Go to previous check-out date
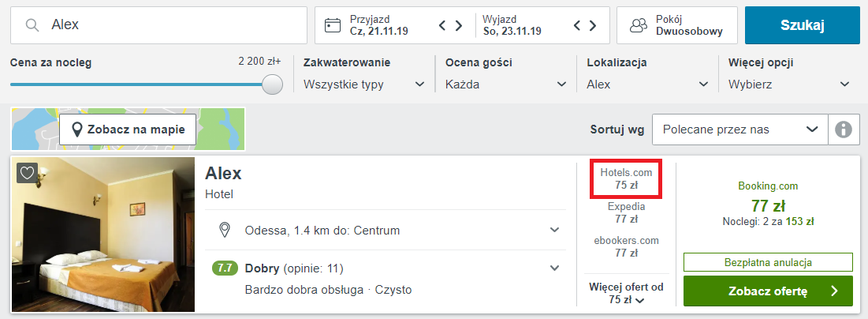Screen dimensions: 868x319 click(578, 25)
